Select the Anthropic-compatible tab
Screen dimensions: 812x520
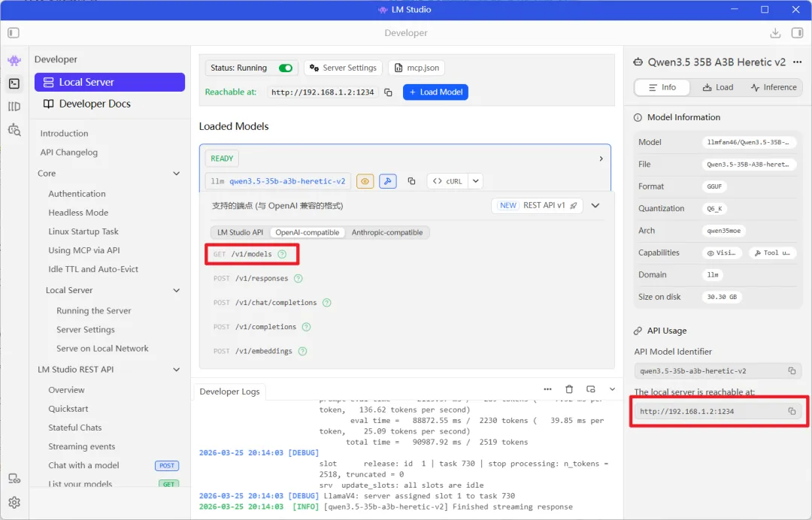(387, 232)
